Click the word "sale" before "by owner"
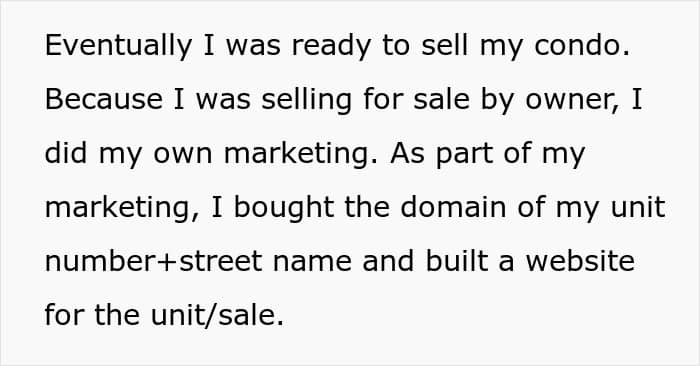The width and height of the screenshot is (700, 366). [442, 100]
